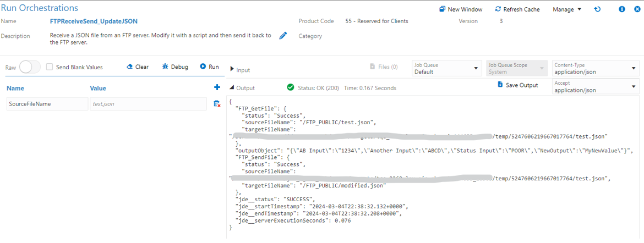Click "sourceFileName": "/FTP_PUBLIC/test.json" line

pos(309,122)
